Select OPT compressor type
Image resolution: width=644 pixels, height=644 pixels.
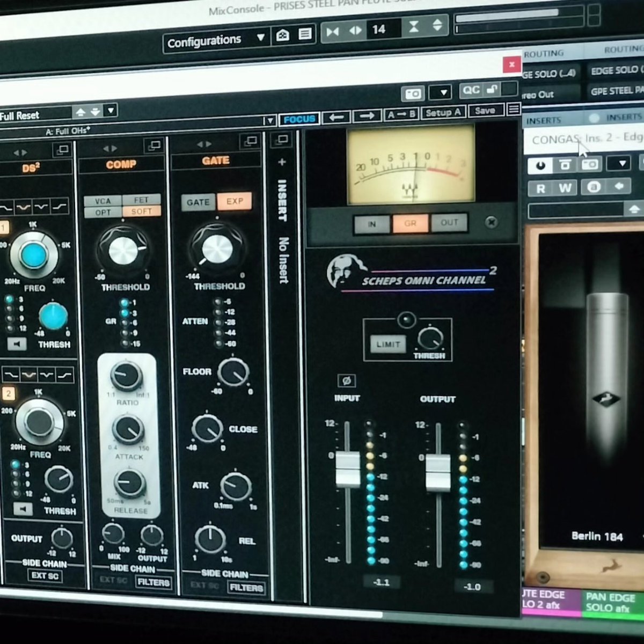(x=103, y=212)
